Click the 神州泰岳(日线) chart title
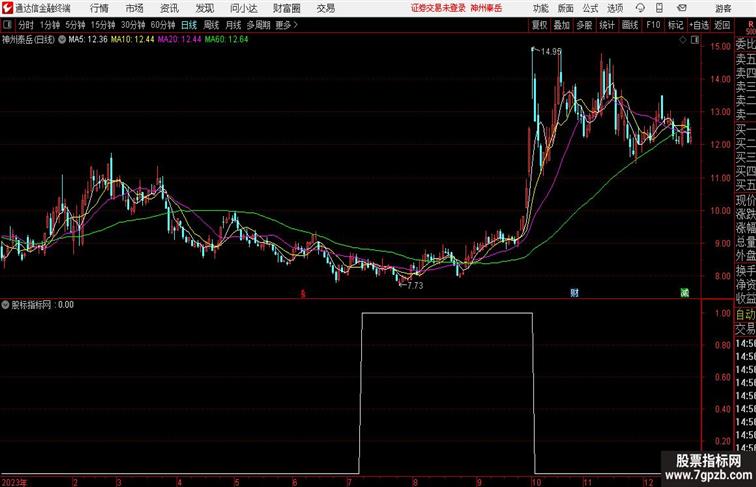This screenshot has width=756, height=487. click(x=28, y=40)
